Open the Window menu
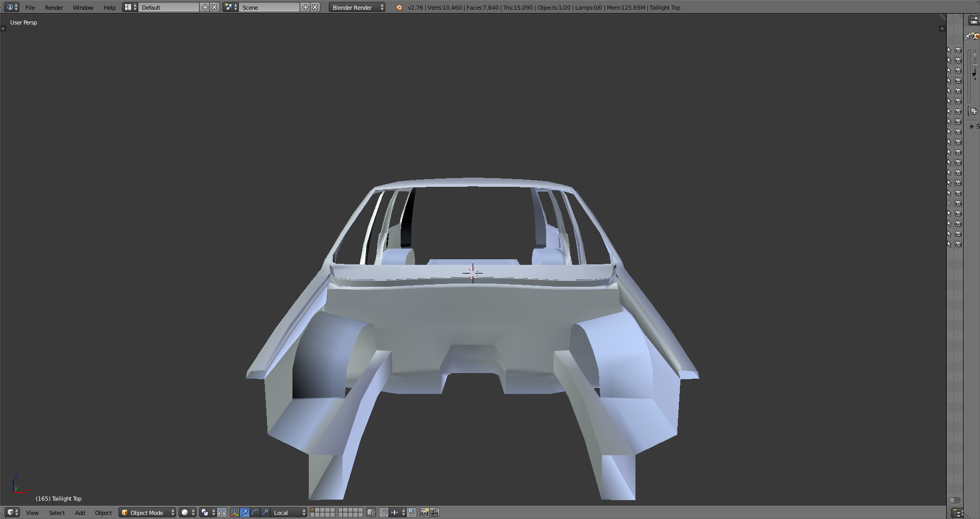The height and width of the screenshot is (519, 980). [83, 8]
